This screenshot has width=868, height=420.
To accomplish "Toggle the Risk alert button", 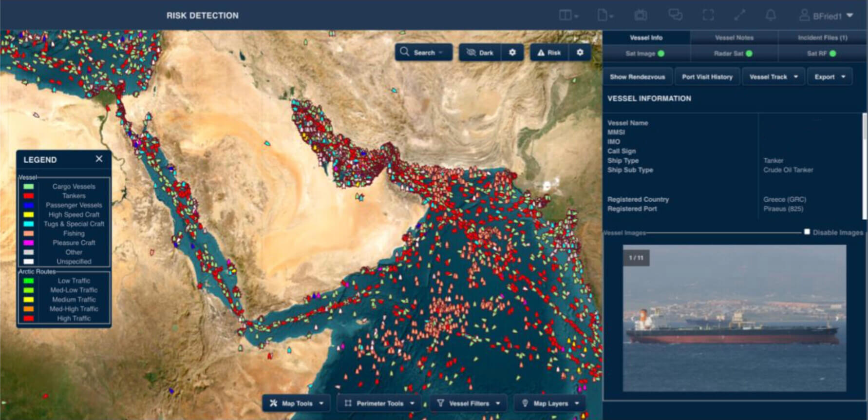I will coord(549,53).
